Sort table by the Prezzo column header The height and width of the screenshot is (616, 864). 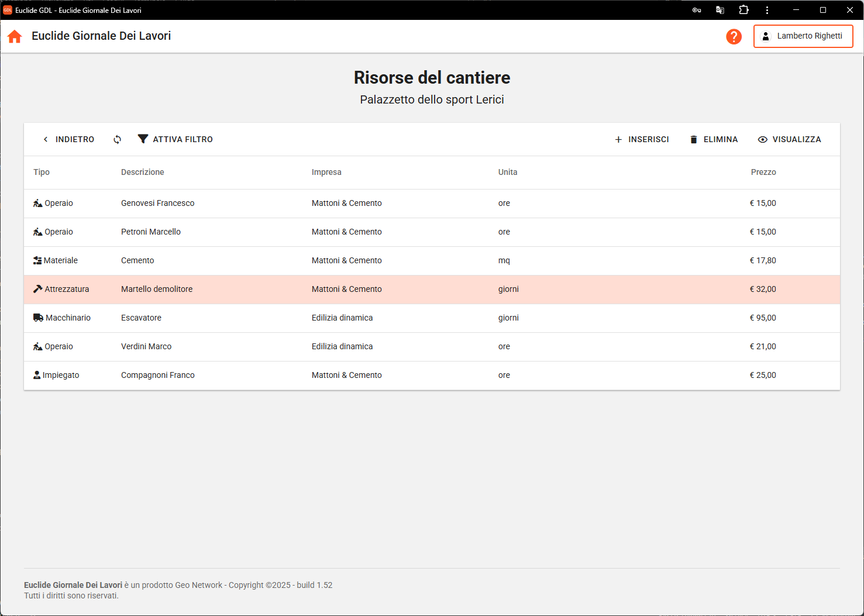coord(763,172)
